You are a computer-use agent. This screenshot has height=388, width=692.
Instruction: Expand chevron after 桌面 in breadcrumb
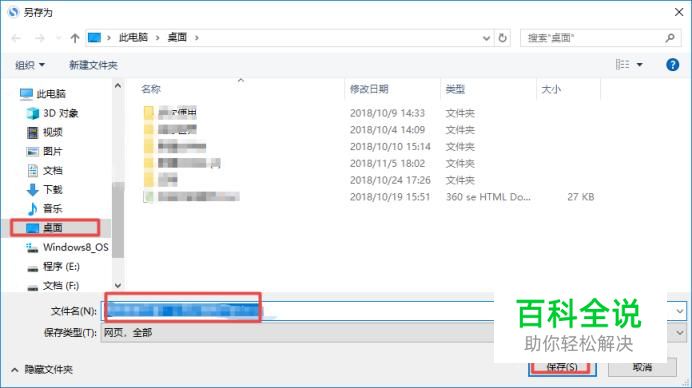197,38
